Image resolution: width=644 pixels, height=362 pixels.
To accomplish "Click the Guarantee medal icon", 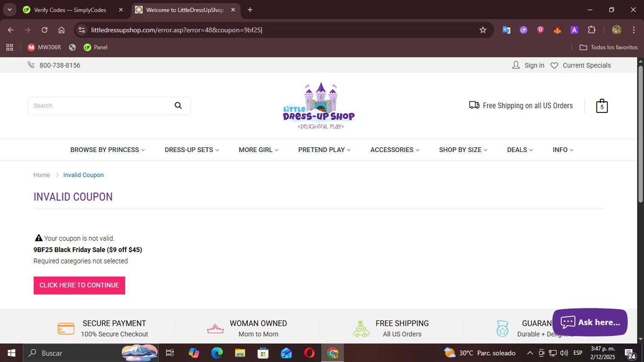I will point(502,329).
